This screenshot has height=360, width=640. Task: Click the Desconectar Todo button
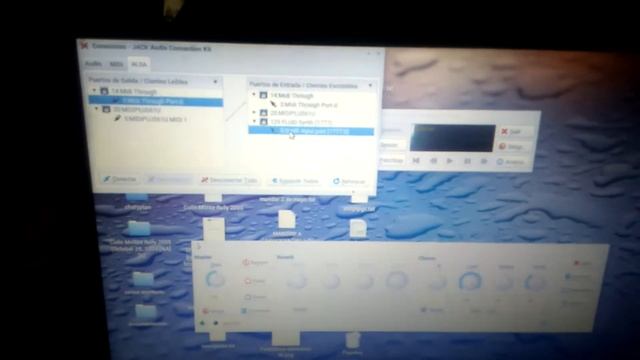pos(229,180)
